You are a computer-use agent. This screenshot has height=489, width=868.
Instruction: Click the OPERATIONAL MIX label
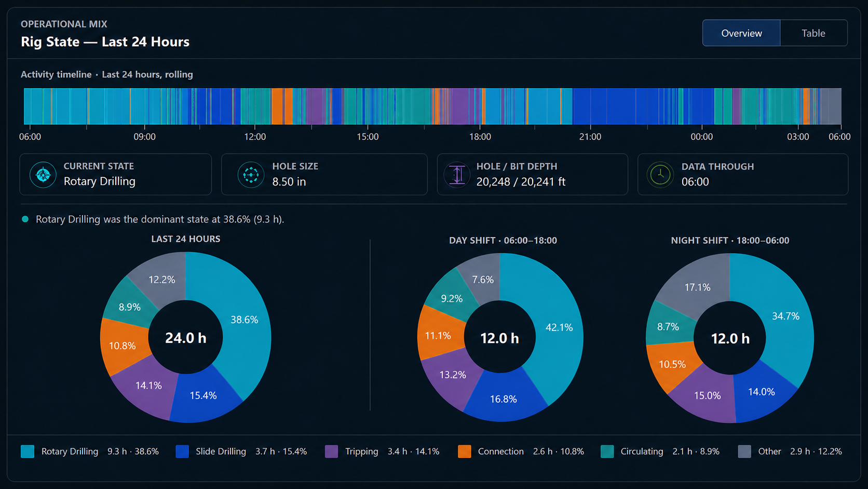click(64, 24)
